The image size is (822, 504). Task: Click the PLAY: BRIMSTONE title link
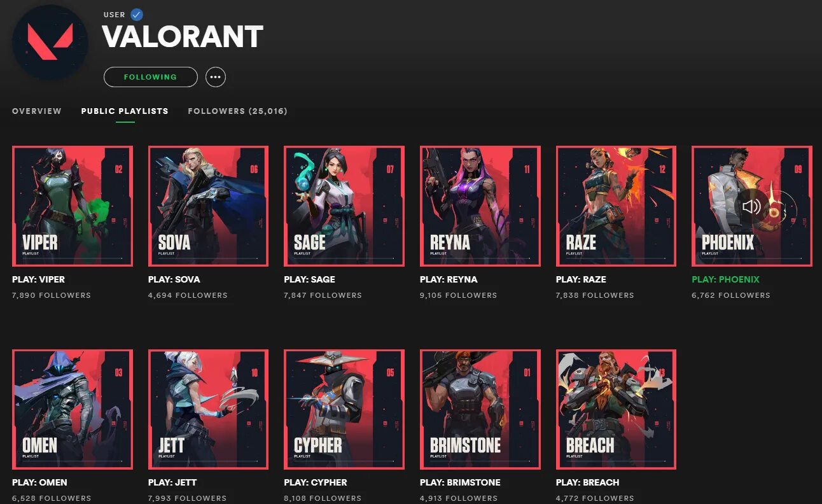[460, 482]
